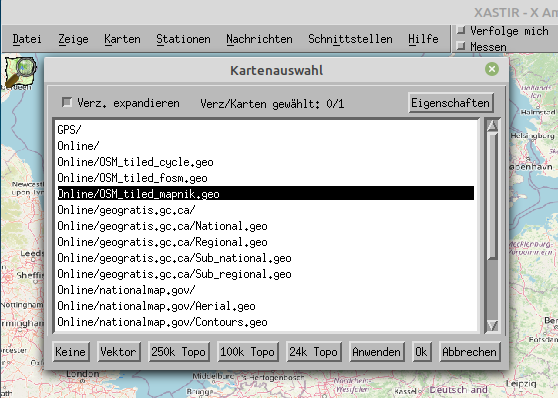Close the Kartenauswahl dialog with green X

(492, 69)
